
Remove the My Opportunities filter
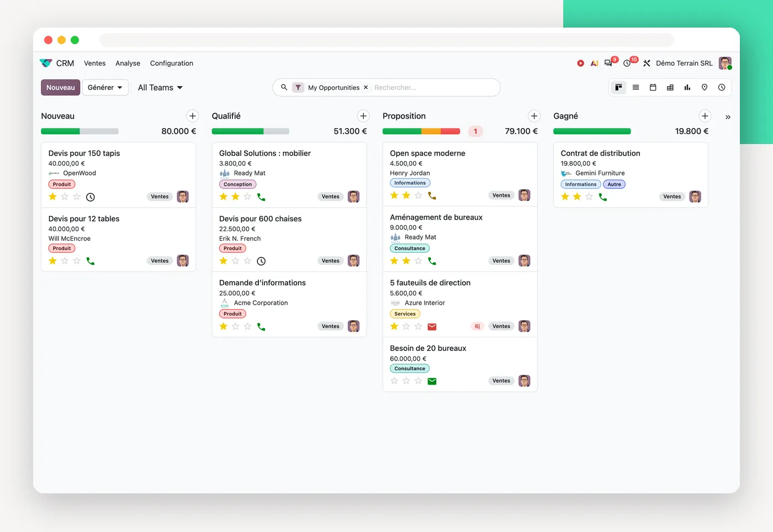coord(366,87)
